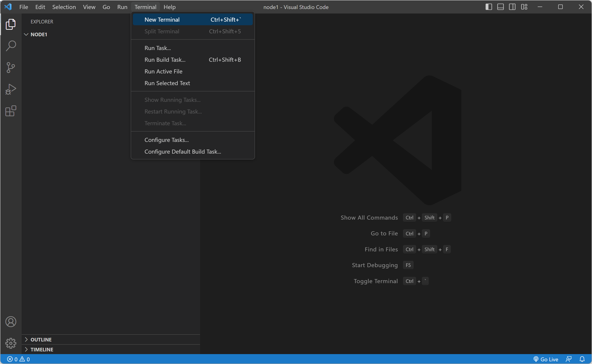Screen dimensions: 592x364
Task: Open the Accounts menu icon
Action: [x=11, y=322]
